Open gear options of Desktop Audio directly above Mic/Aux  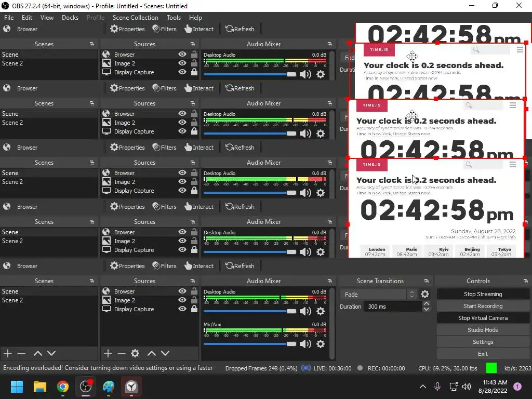click(320, 311)
